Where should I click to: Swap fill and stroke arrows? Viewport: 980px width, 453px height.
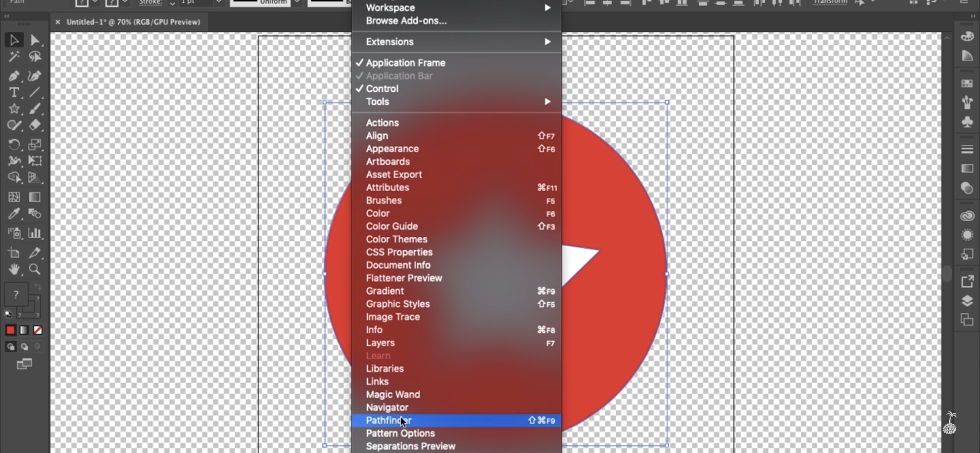point(37,287)
